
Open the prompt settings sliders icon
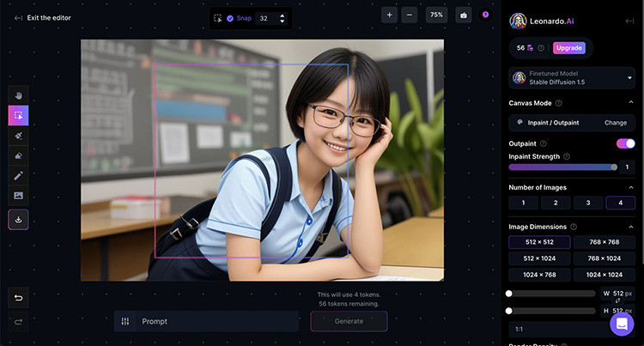125,321
